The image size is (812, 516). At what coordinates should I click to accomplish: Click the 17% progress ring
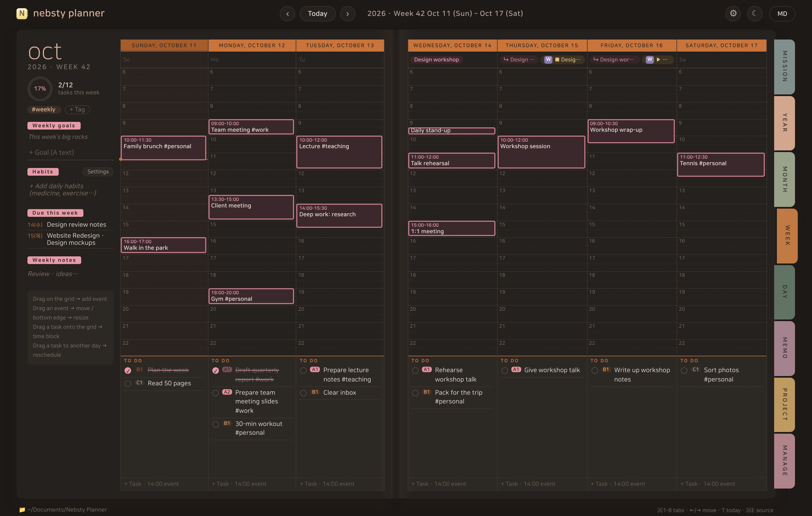click(40, 89)
